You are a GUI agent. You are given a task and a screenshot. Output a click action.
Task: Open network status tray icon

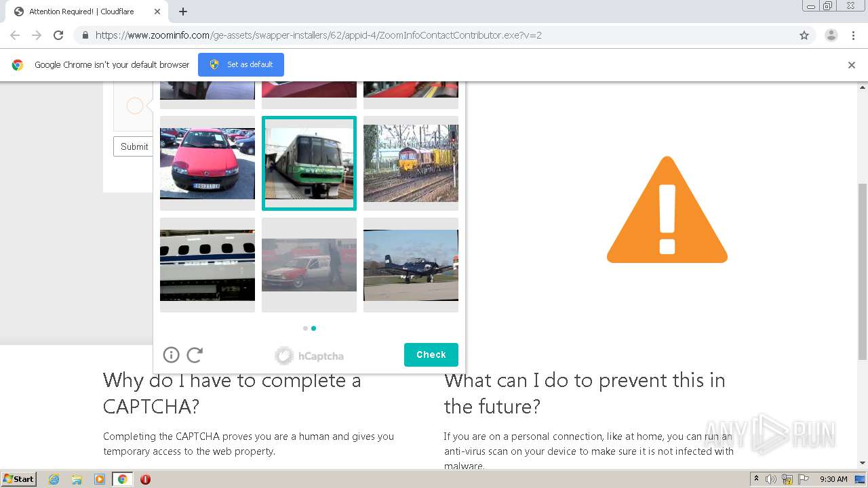coord(787,479)
